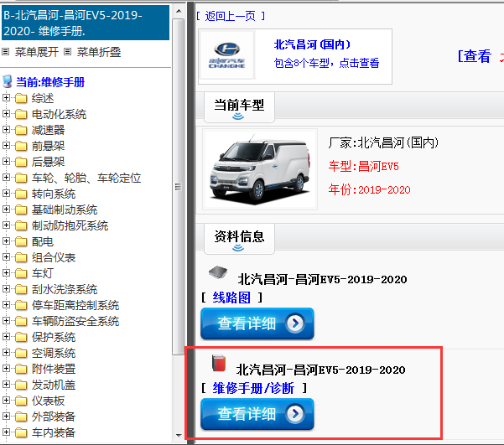Click the 车灯 folder icon

click(21, 273)
